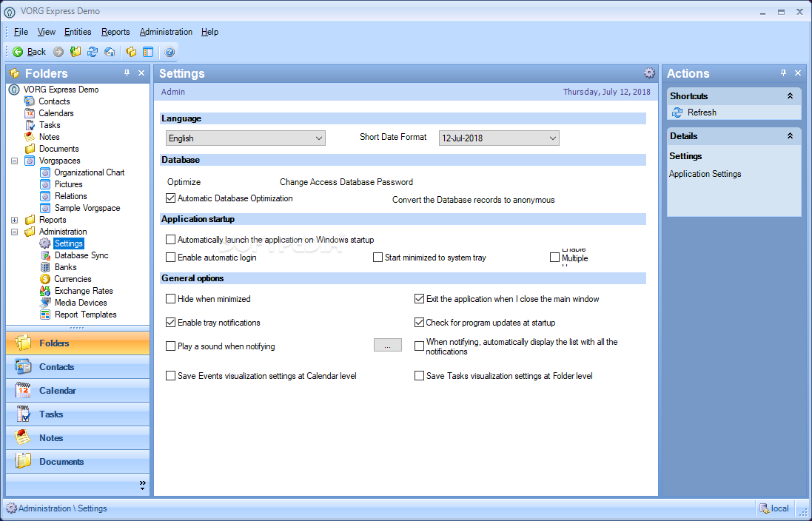Click Change Access Database Password
This screenshot has width=812, height=521.
[346, 182]
